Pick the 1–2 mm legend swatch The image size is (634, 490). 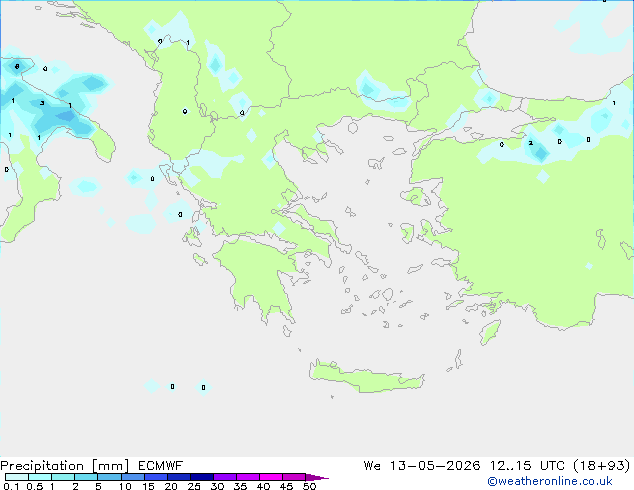63,477
